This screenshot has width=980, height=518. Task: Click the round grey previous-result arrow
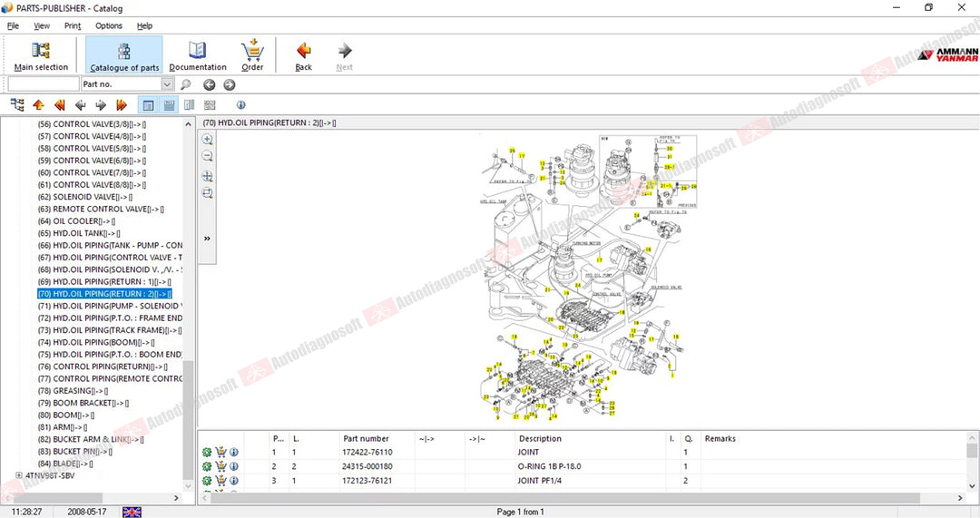point(210,84)
